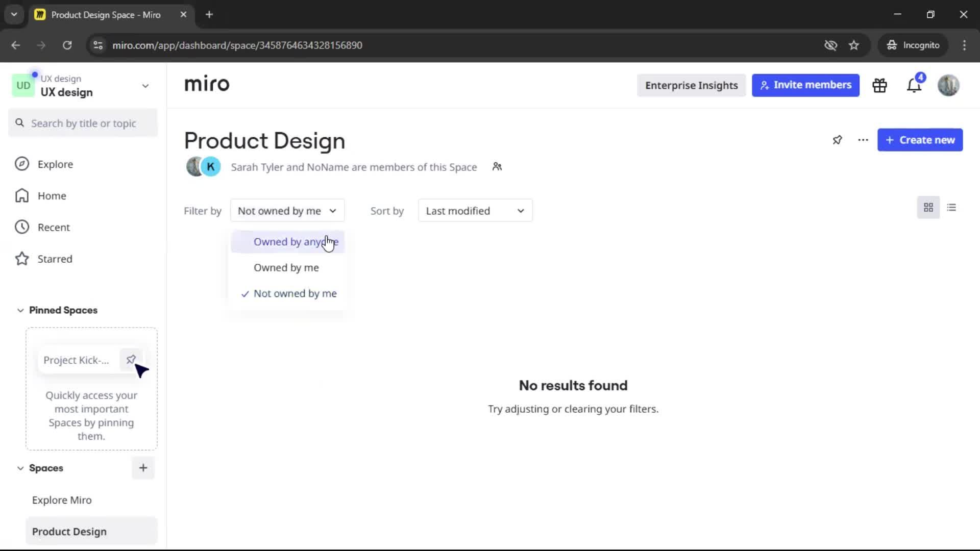Open the gift rewards icon
This screenshot has height=551, width=980.
click(879, 85)
